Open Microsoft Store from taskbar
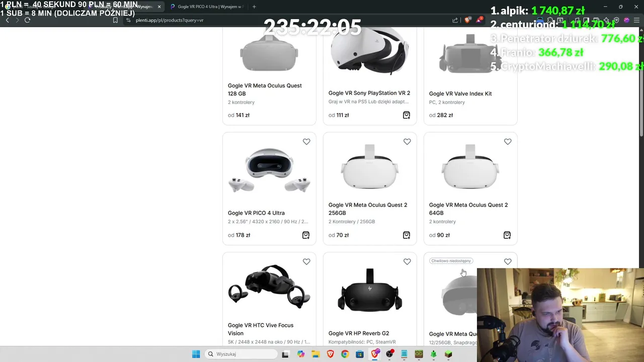 360,354
